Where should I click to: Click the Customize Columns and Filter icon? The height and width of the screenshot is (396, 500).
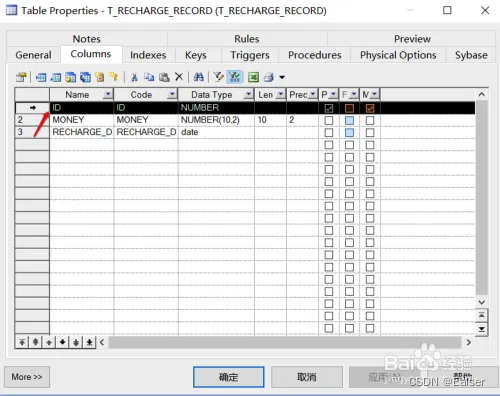coord(219,77)
